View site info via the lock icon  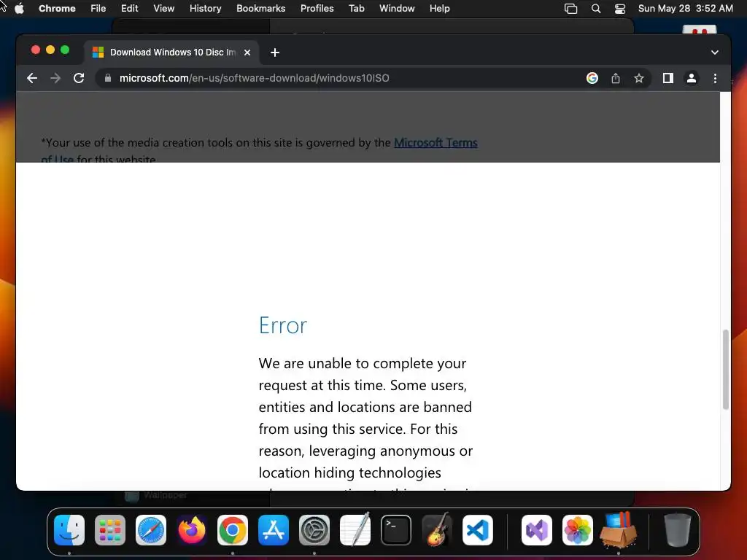pos(108,78)
